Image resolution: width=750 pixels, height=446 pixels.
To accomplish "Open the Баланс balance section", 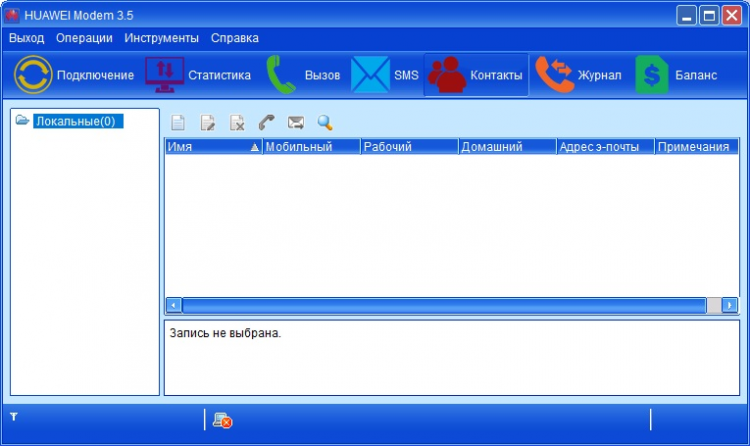I will [676, 75].
